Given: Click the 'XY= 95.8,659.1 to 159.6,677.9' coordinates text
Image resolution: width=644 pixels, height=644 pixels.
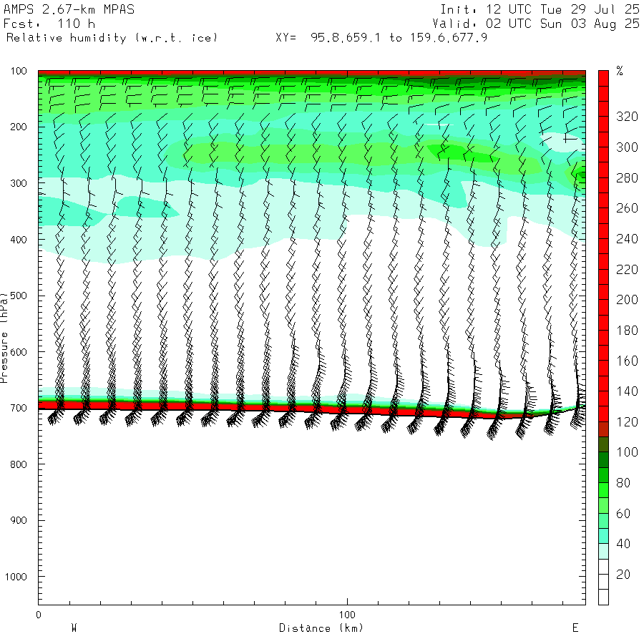Looking at the screenshot, I should pos(381,38).
